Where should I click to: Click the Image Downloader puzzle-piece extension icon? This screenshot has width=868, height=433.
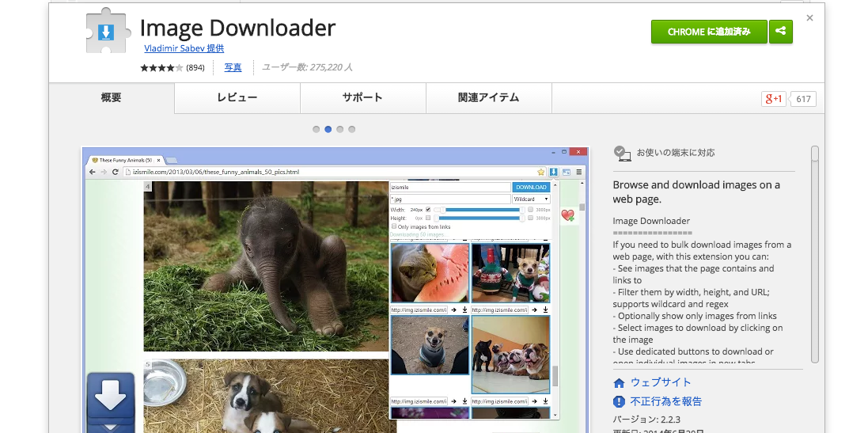point(108,31)
